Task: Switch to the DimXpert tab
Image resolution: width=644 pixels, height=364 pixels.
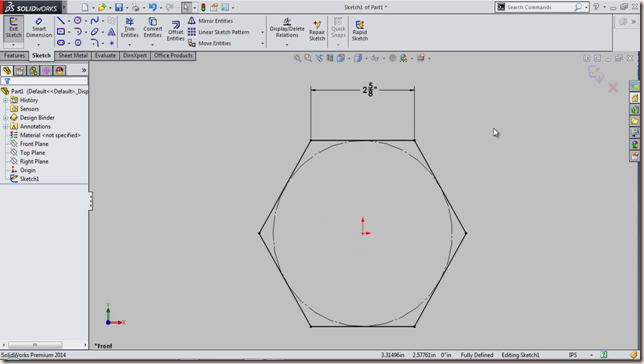Action: [x=135, y=55]
